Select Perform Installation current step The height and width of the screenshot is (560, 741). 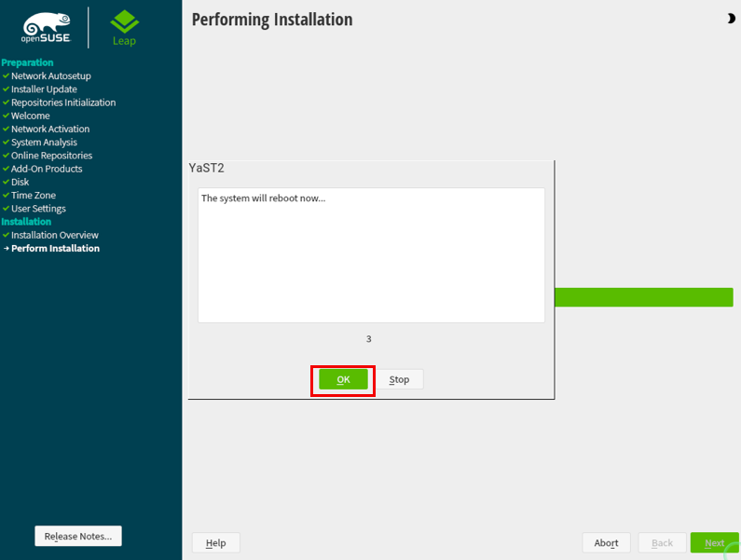pyautogui.click(x=55, y=248)
